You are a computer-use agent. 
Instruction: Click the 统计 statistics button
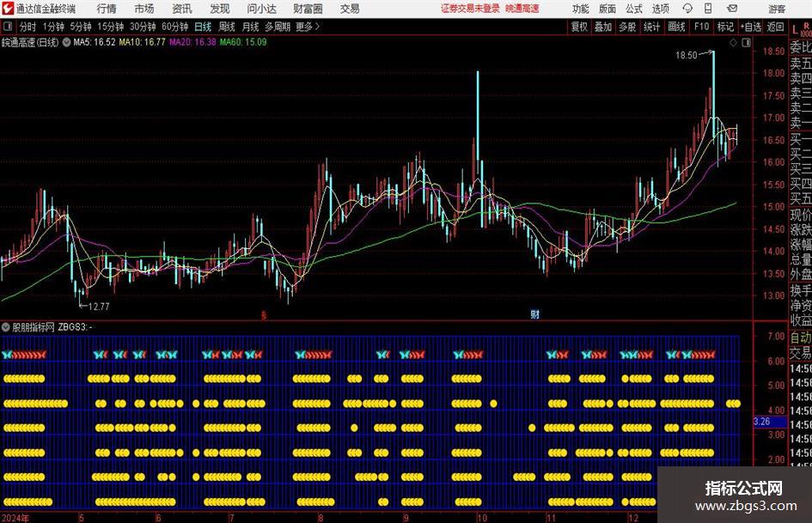651,27
